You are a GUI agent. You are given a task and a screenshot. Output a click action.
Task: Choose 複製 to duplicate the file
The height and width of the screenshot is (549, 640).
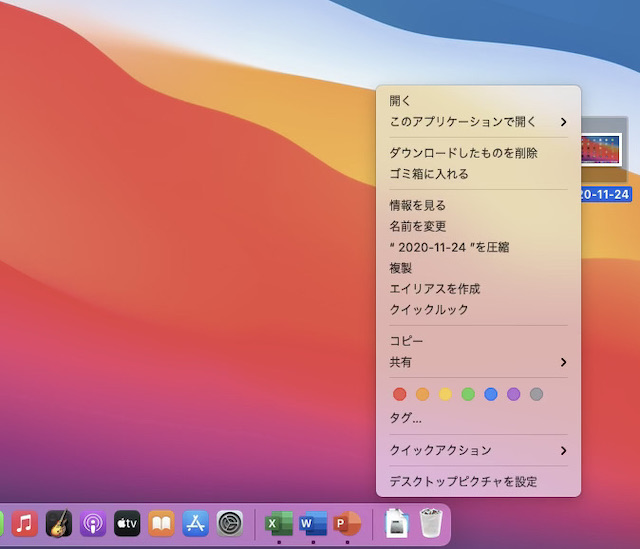click(x=478, y=268)
